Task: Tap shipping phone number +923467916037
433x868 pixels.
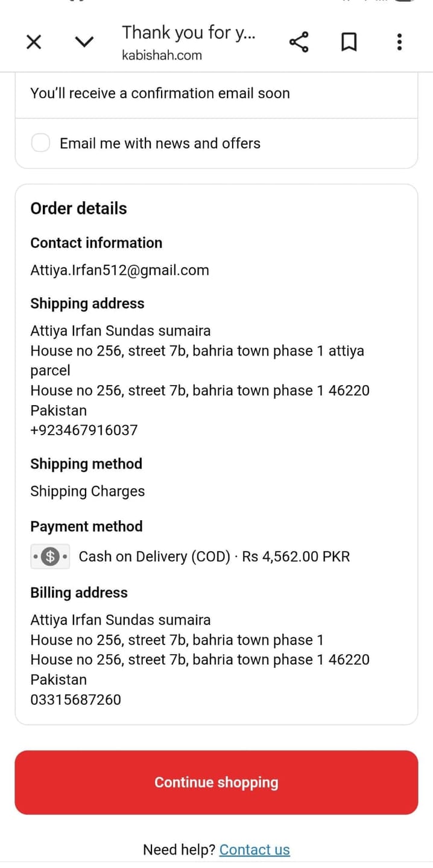Action: (x=84, y=430)
